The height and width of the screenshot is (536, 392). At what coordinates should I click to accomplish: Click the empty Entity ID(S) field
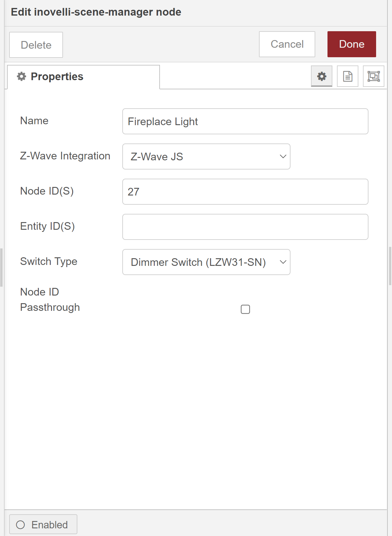point(245,227)
